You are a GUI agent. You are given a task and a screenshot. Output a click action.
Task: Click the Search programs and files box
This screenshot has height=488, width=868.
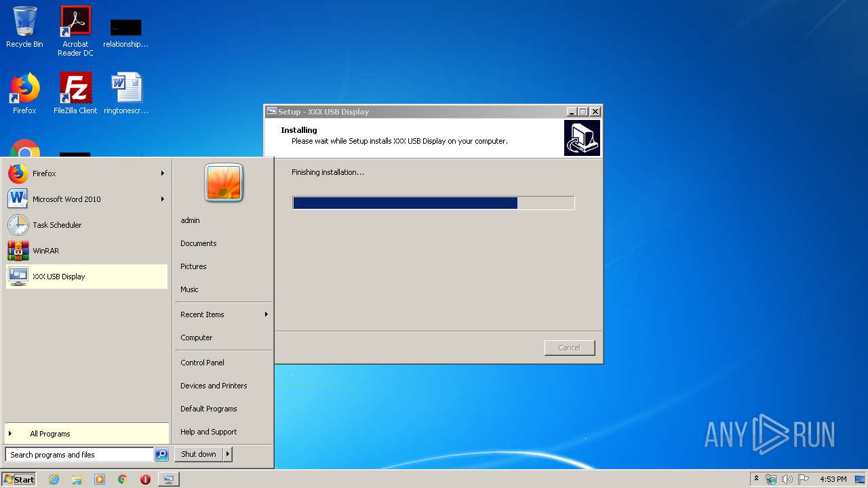click(79, 455)
